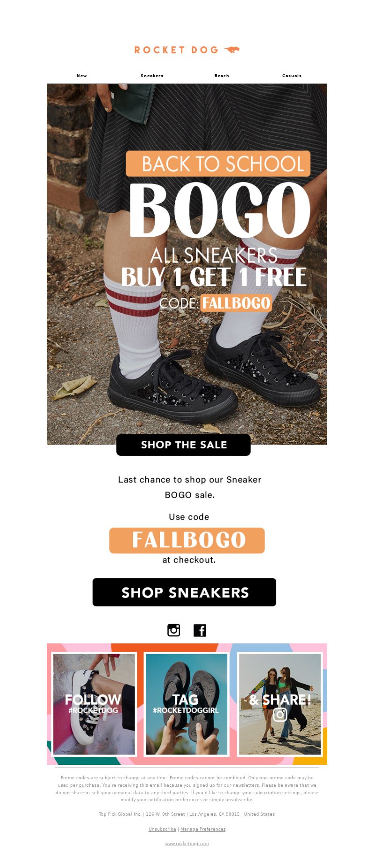The width and height of the screenshot is (374, 868).
Task: Open the New menu item
Action: pos(82,76)
